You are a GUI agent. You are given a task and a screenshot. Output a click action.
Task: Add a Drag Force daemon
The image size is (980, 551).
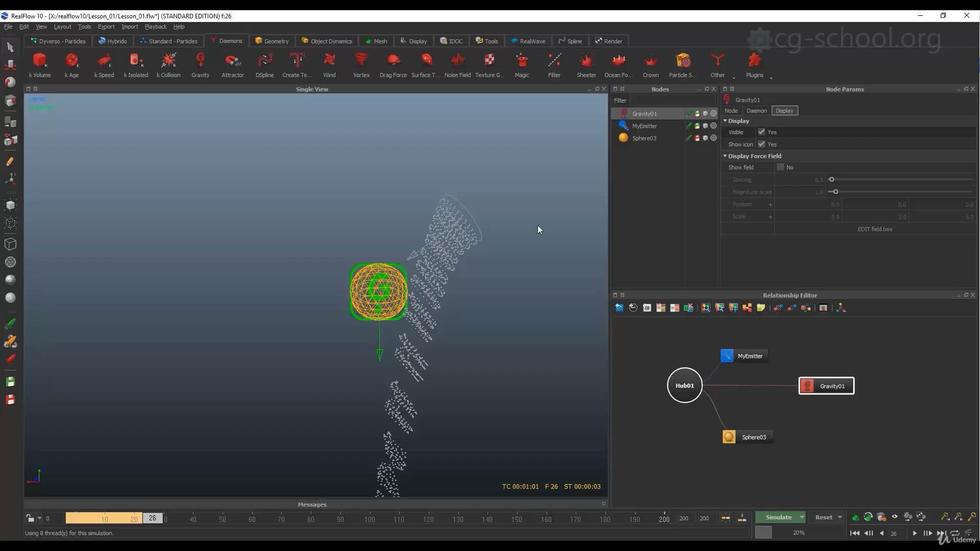393,65
